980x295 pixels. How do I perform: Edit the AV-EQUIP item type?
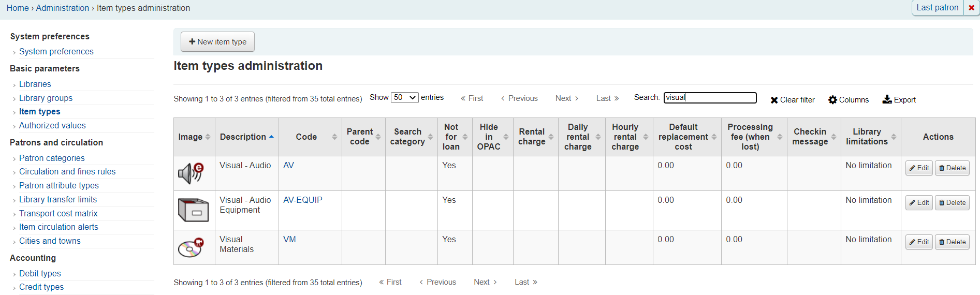tap(919, 202)
